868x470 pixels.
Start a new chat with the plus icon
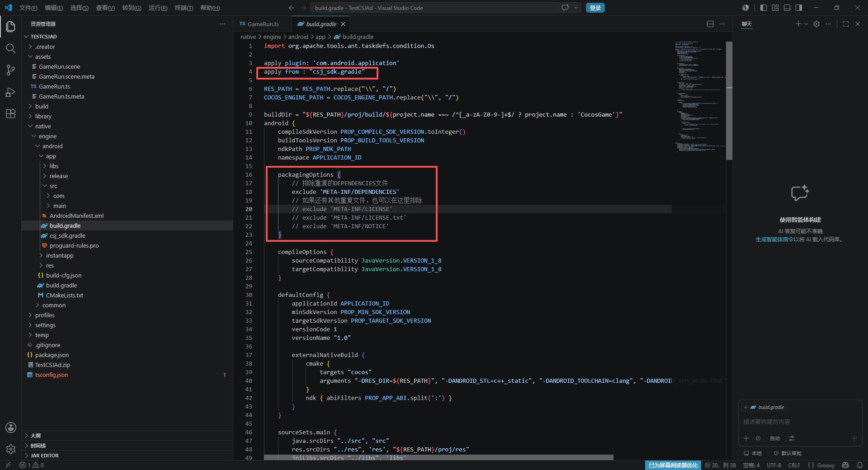click(798, 24)
